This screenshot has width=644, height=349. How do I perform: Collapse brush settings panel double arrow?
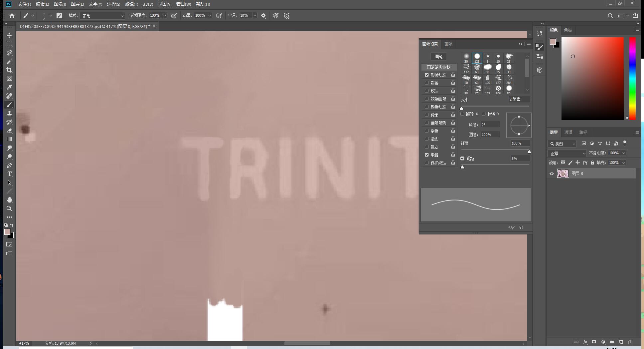[x=521, y=44]
